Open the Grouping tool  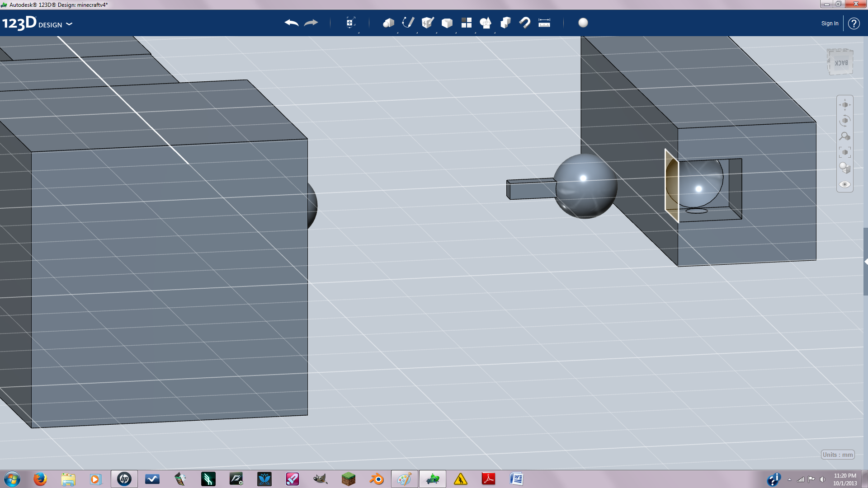[x=486, y=23]
